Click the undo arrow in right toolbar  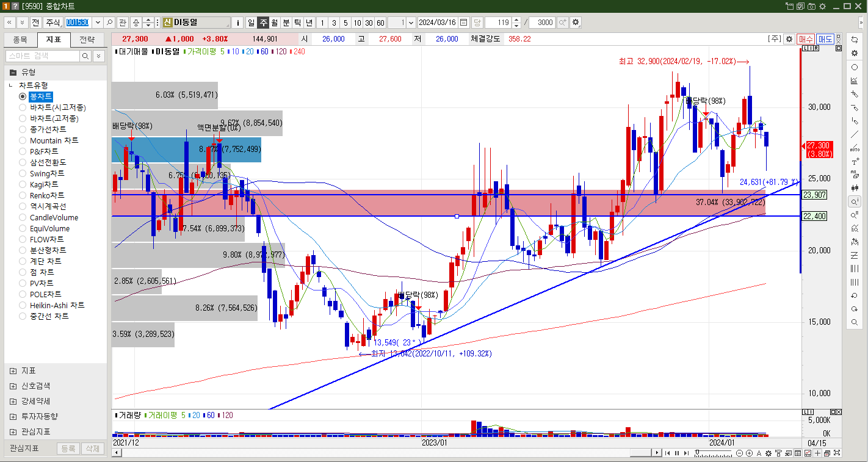[855, 295]
